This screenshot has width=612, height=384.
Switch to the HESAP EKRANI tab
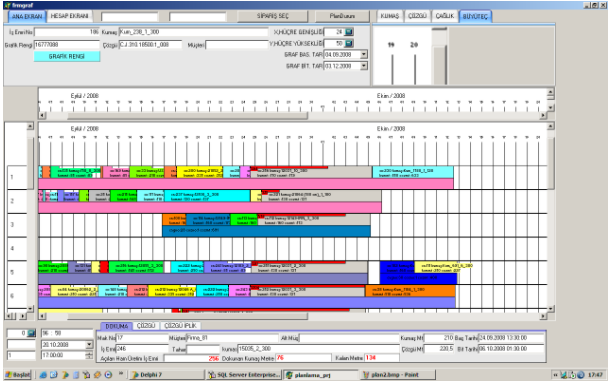coord(69,16)
